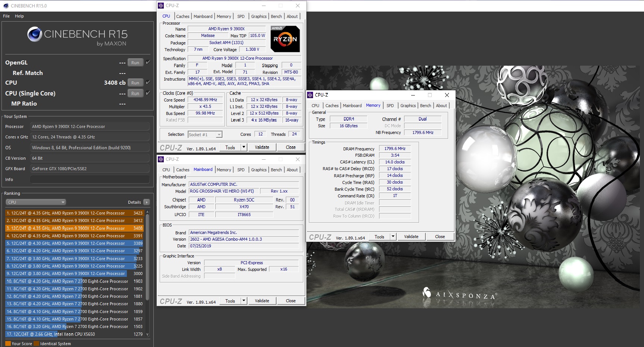
Task: Click the Core Voltage value 1.308 V
Action: click(x=252, y=49)
